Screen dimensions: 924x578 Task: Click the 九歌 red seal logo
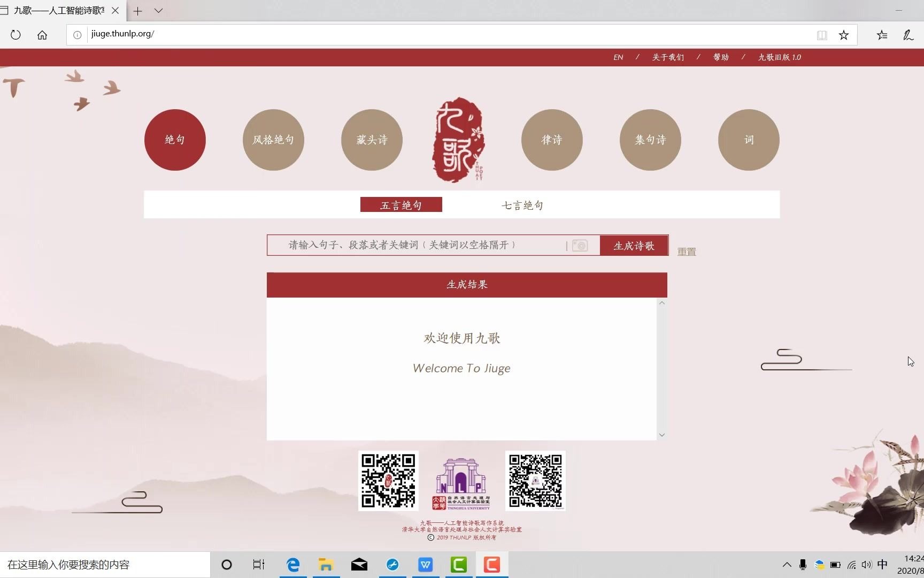coord(458,140)
